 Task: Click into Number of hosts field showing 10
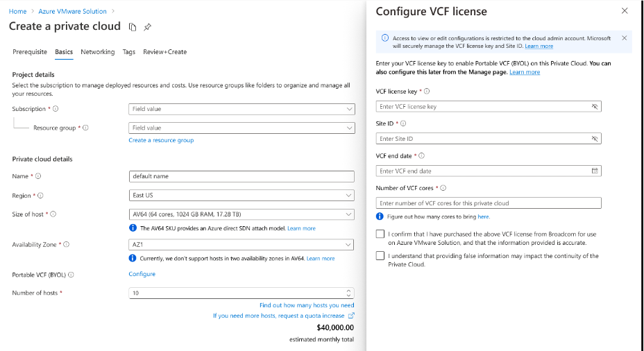[241, 293]
